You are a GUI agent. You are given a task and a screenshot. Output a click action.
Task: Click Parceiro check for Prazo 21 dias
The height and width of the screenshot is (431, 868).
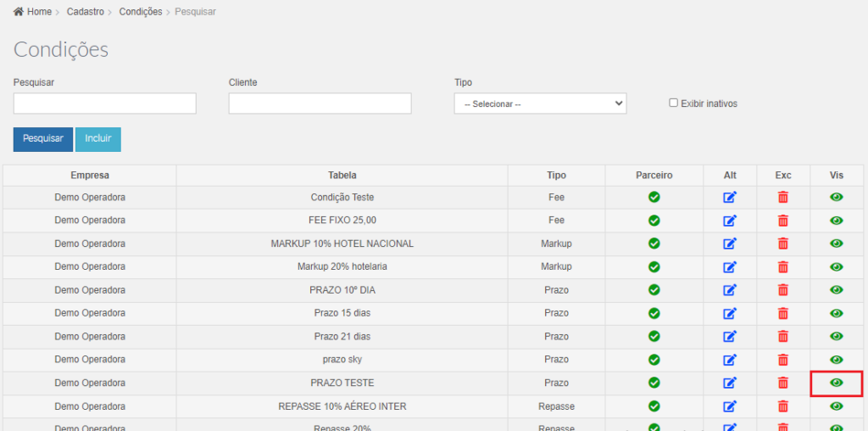coord(654,336)
